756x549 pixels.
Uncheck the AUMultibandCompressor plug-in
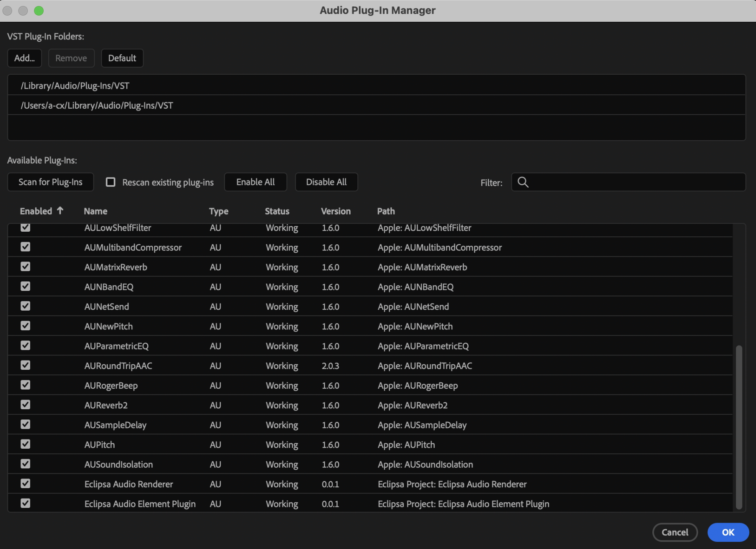pos(26,247)
